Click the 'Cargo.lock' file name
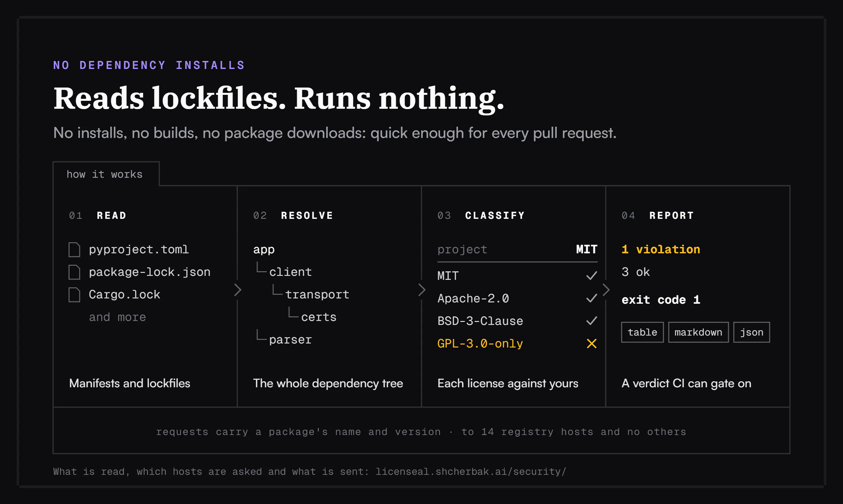 (124, 294)
